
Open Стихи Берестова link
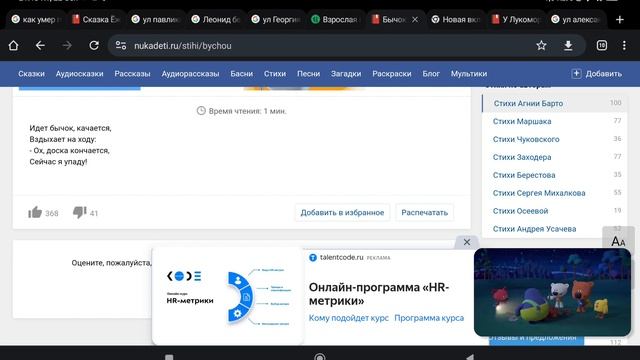[524, 175]
